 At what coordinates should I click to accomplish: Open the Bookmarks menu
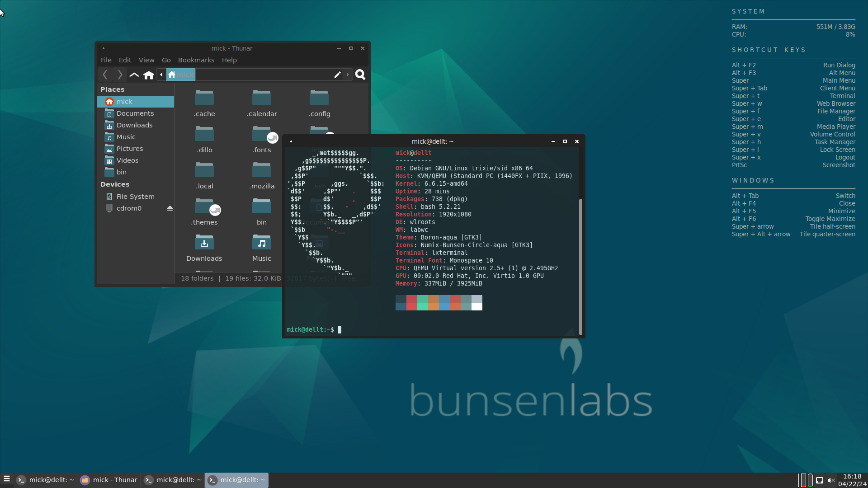[196, 60]
